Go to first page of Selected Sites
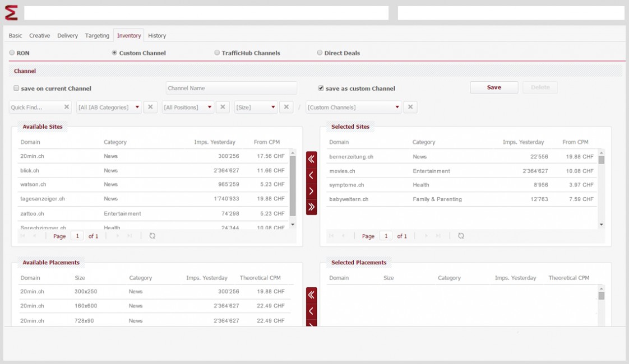Screen dimensions: 629x364 pos(331,236)
